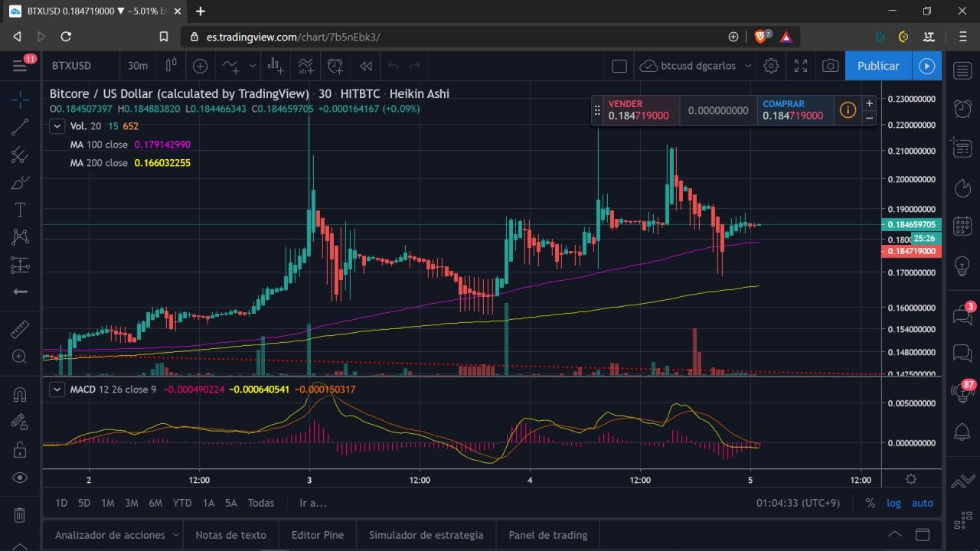Click the blue Publicar button

878,66
